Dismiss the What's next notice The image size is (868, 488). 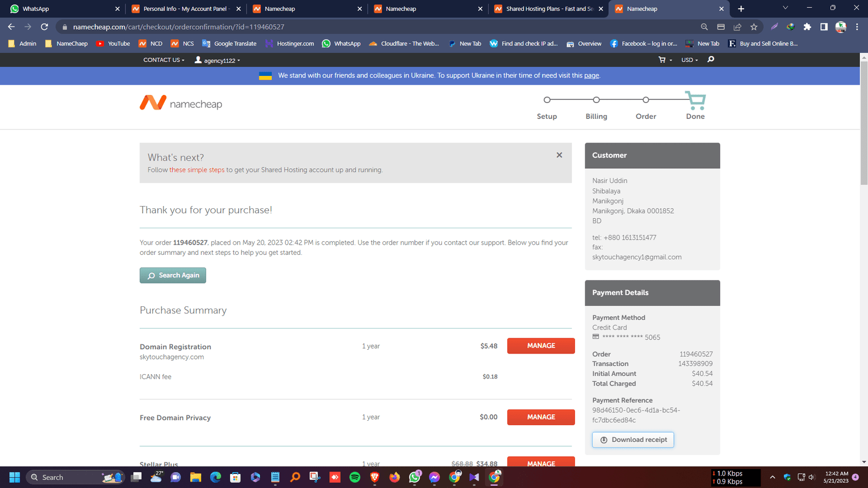[559, 155]
